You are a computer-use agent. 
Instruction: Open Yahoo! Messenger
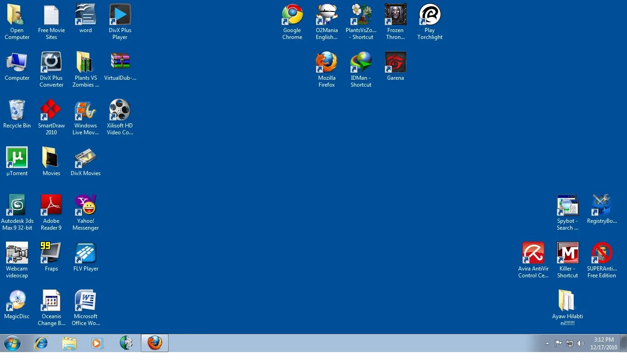85,205
